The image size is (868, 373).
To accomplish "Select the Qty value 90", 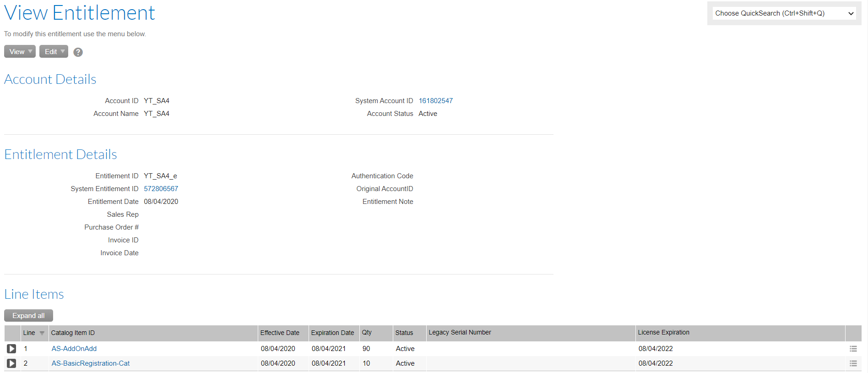I will [366, 349].
